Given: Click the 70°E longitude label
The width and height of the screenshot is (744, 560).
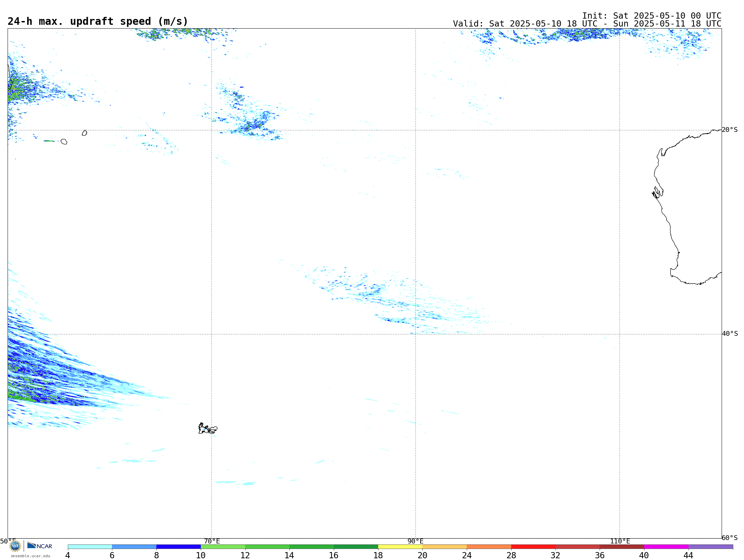Looking at the screenshot, I should tap(212, 541).
